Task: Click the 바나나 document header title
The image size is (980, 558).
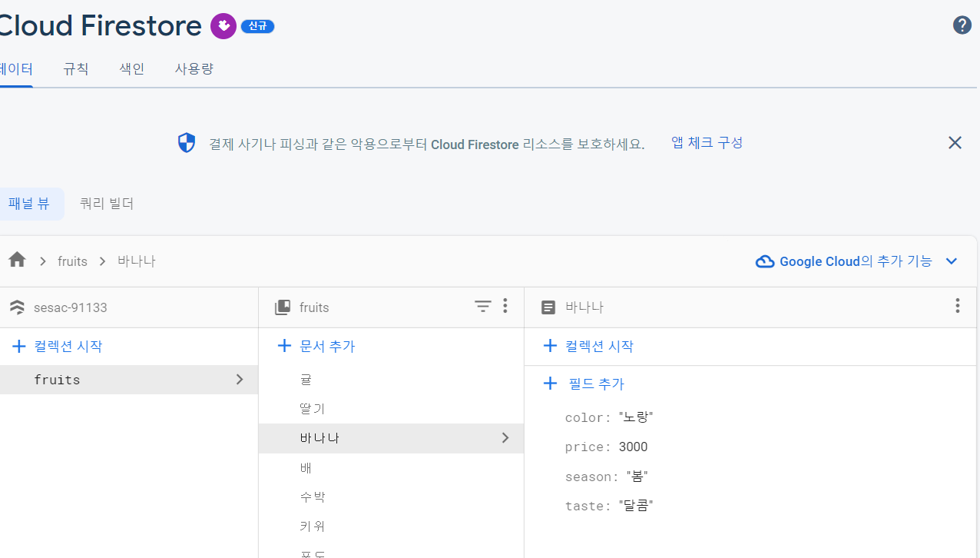Action: click(x=584, y=307)
